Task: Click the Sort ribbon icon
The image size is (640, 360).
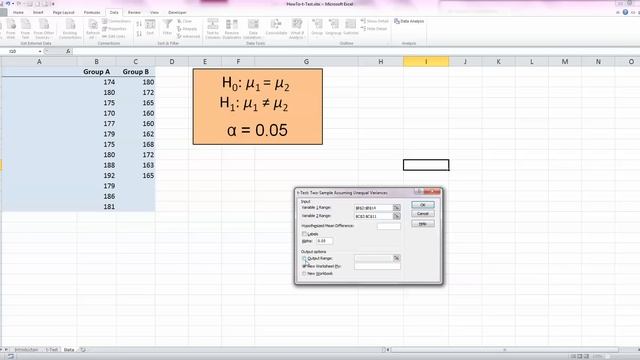Action: [x=150, y=27]
